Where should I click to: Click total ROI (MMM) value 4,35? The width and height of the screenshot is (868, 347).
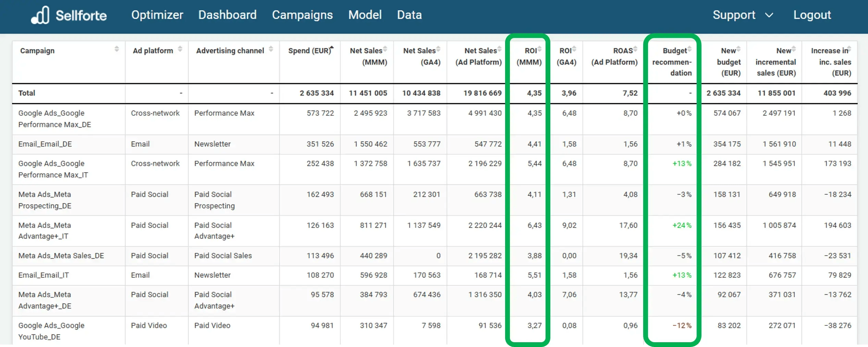click(534, 93)
